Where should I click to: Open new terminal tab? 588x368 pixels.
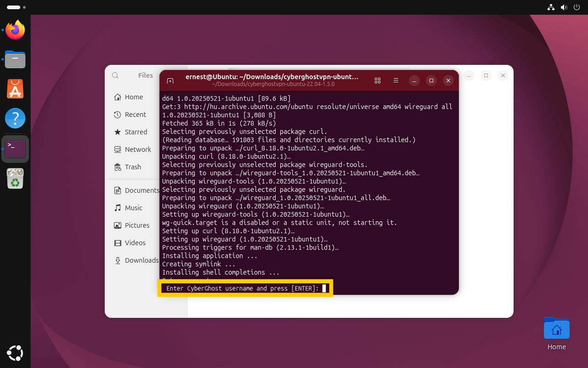(x=170, y=80)
